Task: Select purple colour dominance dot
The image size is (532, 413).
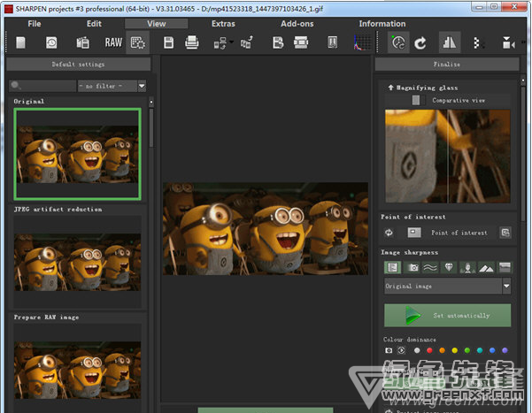Action: 505,350
